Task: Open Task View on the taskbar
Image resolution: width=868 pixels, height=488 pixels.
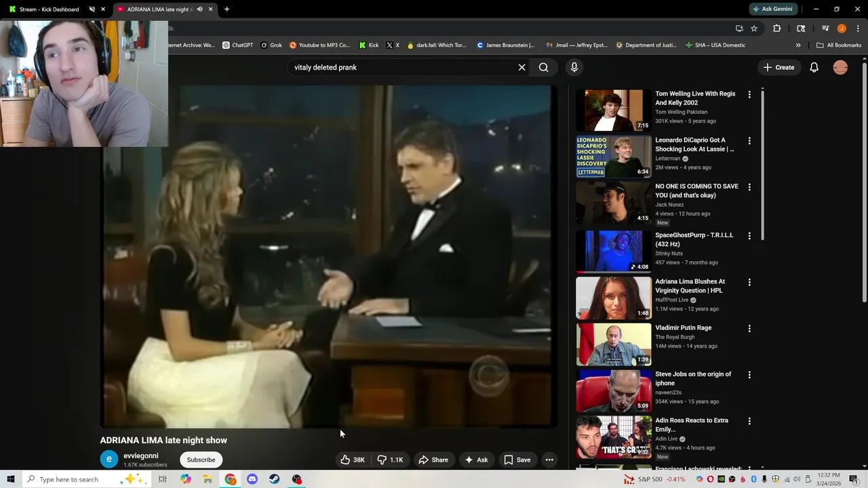Action: coord(163,479)
